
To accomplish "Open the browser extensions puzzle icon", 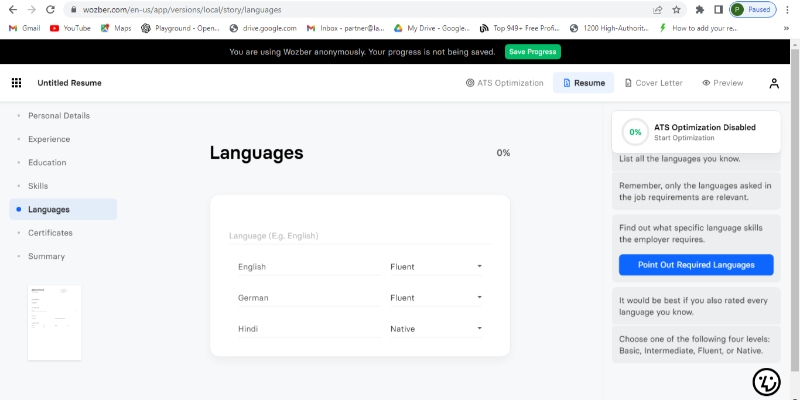I will pos(698,9).
